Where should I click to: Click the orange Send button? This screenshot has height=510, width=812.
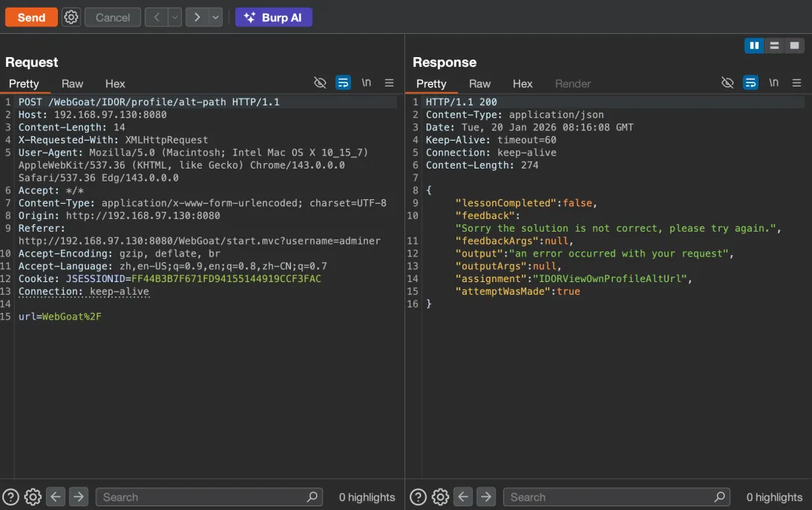pyautogui.click(x=31, y=17)
